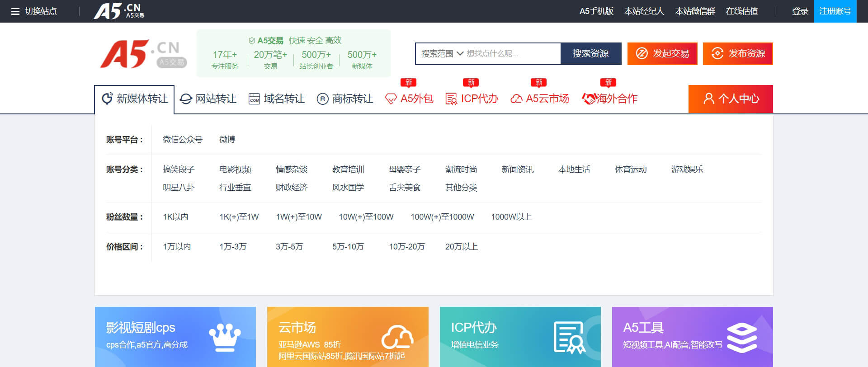The width and height of the screenshot is (868, 367).
Task: Click the 商标转让 registered-mark icon
Action: click(322, 99)
